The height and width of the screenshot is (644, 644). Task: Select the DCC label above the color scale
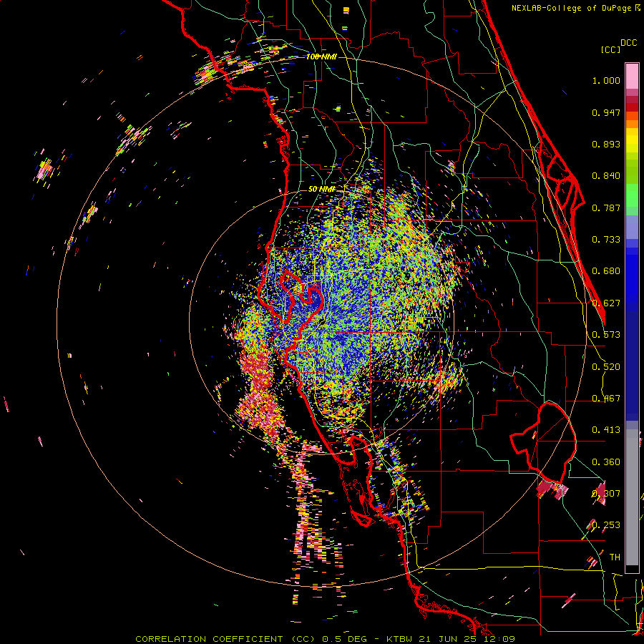pos(628,43)
